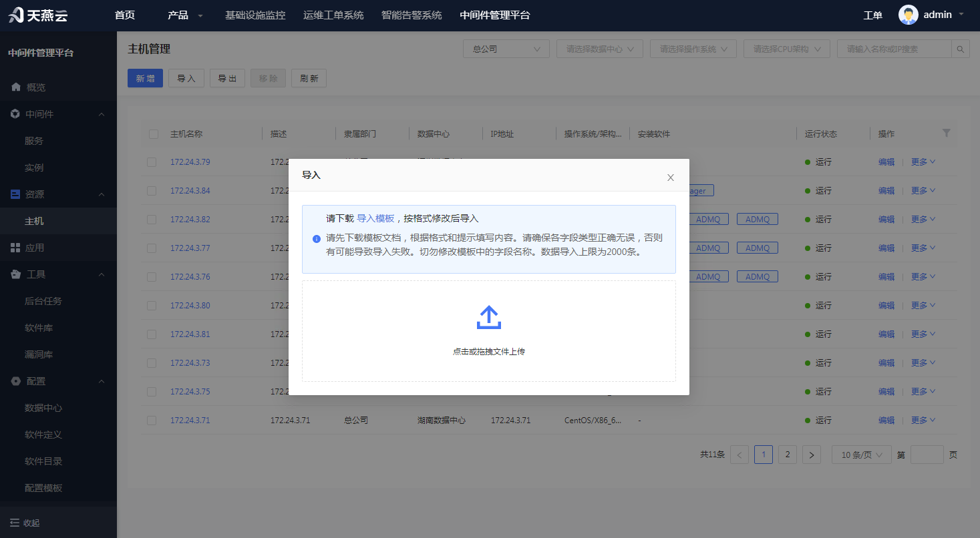Check the row 172.24.3.82 checkbox

coord(152,219)
